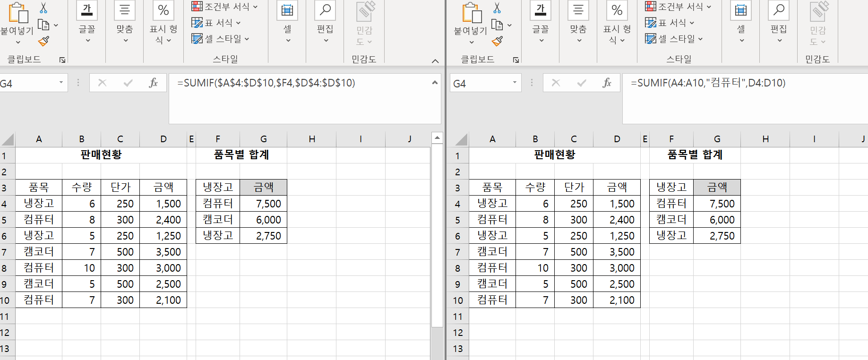Screen dimensions: 868x360
Task: Expand 조건부 서식 dropdown in left window
Action: click(224, 7)
